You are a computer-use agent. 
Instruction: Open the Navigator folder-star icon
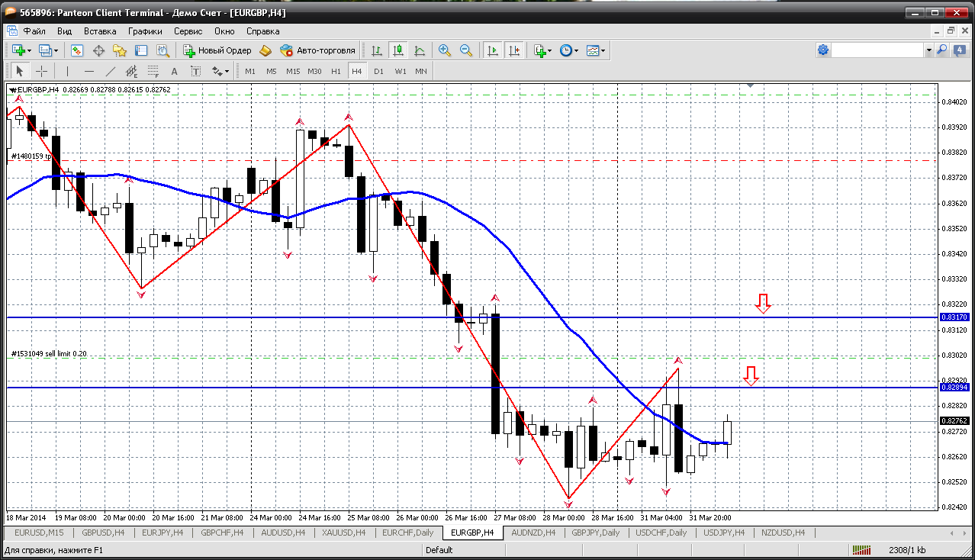click(x=120, y=50)
